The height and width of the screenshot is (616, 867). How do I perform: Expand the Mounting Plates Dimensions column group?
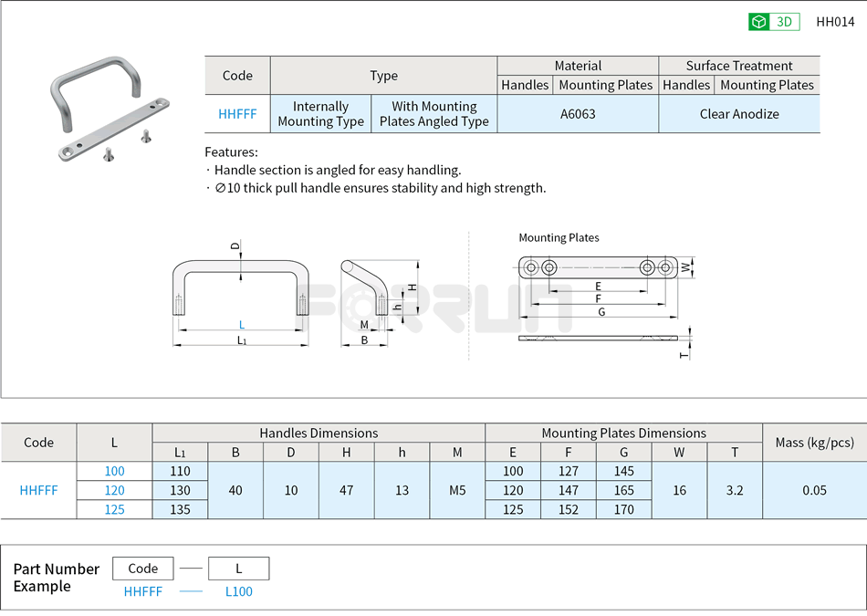(623, 433)
